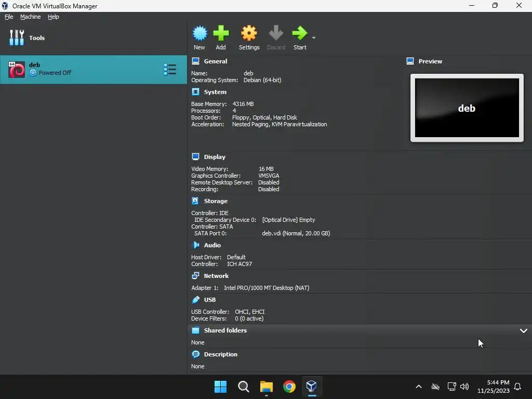This screenshot has width=532, height=399.
Task: Click 'Intel PRO/1000 MT Desktop (NAT)' adapter
Action: click(267, 288)
